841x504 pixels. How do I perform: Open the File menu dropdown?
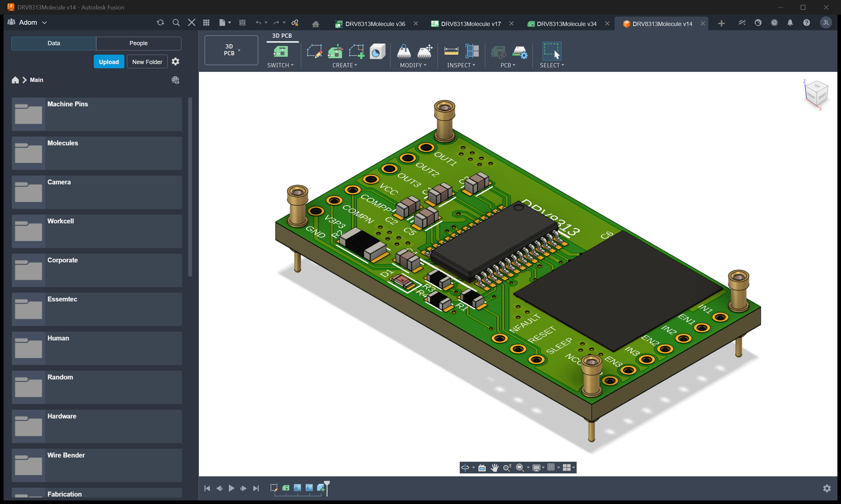pyautogui.click(x=225, y=23)
